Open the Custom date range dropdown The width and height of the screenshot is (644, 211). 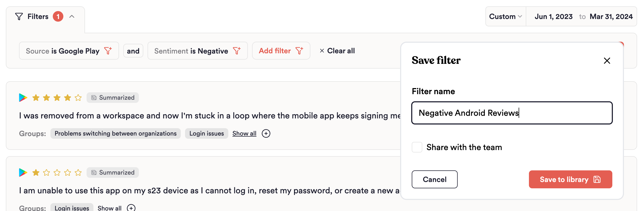tap(505, 17)
